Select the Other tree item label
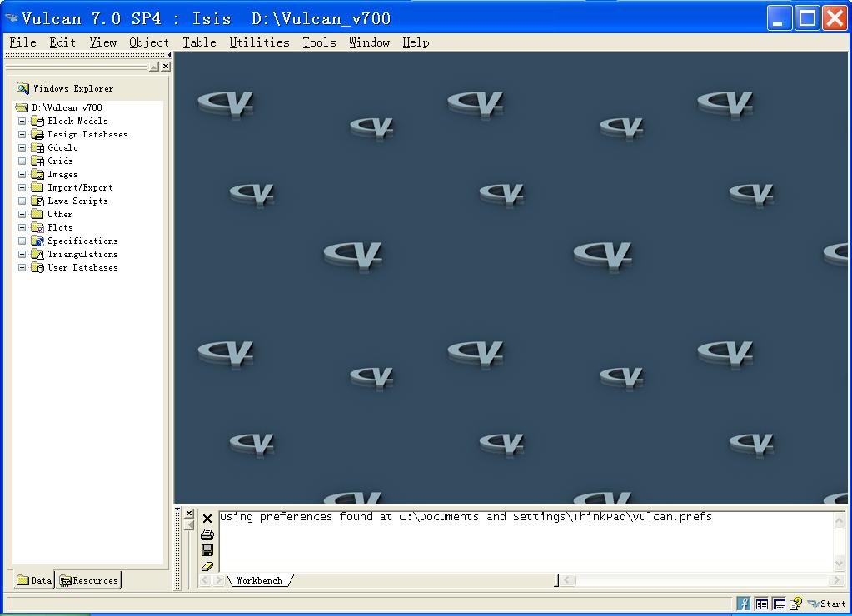The image size is (852, 616). (60, 214)
